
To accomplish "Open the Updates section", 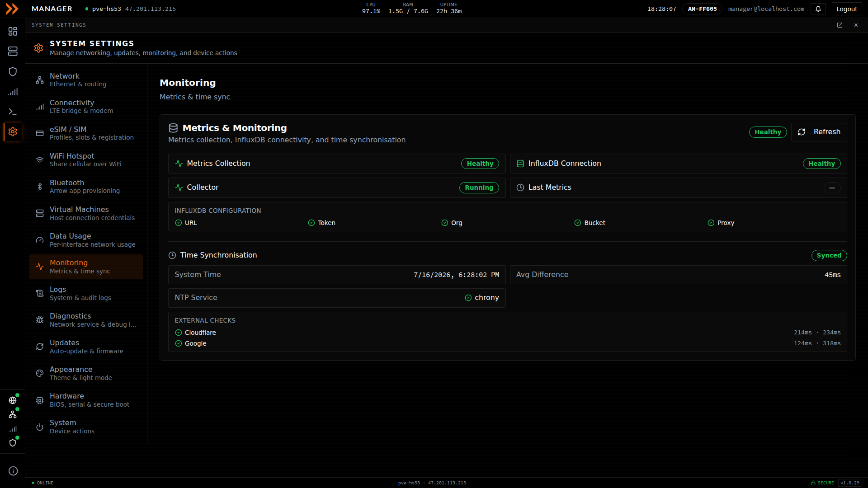I will pos(86,347).
